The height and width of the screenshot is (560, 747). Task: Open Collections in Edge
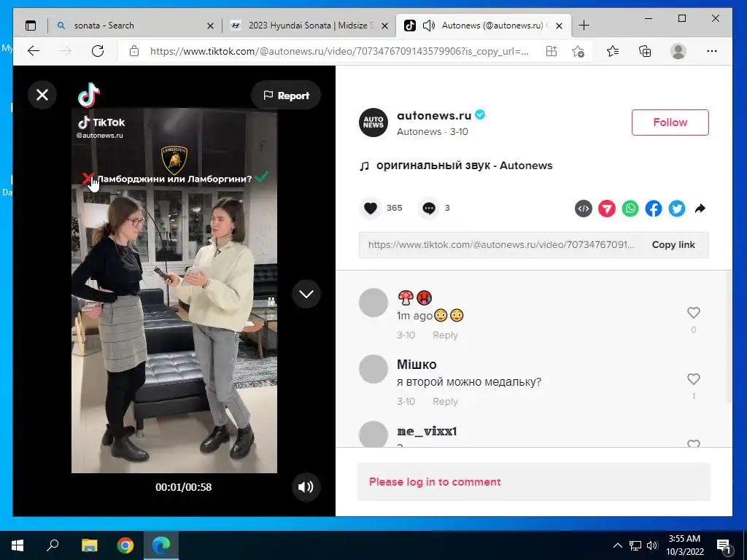pos(645,51)
